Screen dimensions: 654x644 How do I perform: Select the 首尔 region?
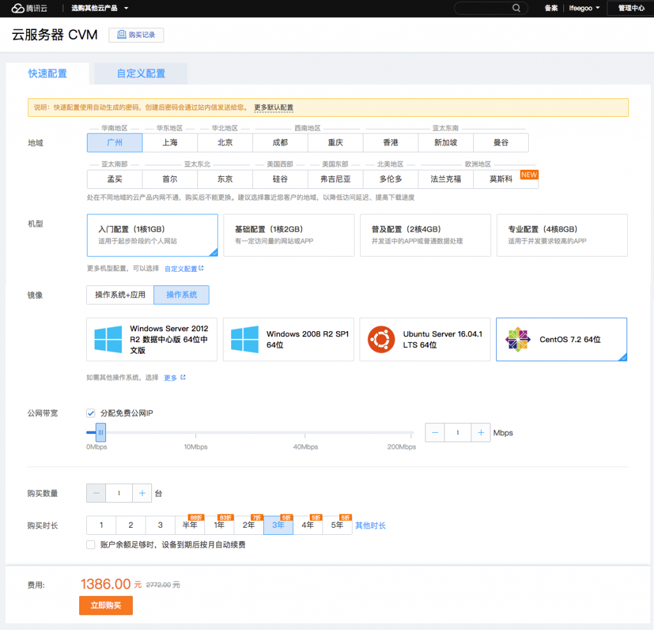point(170,179)
